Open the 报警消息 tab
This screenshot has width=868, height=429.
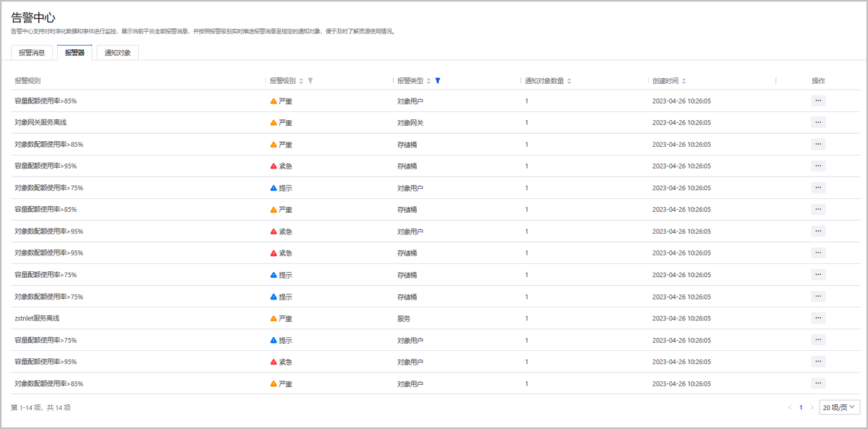point(32,53)
